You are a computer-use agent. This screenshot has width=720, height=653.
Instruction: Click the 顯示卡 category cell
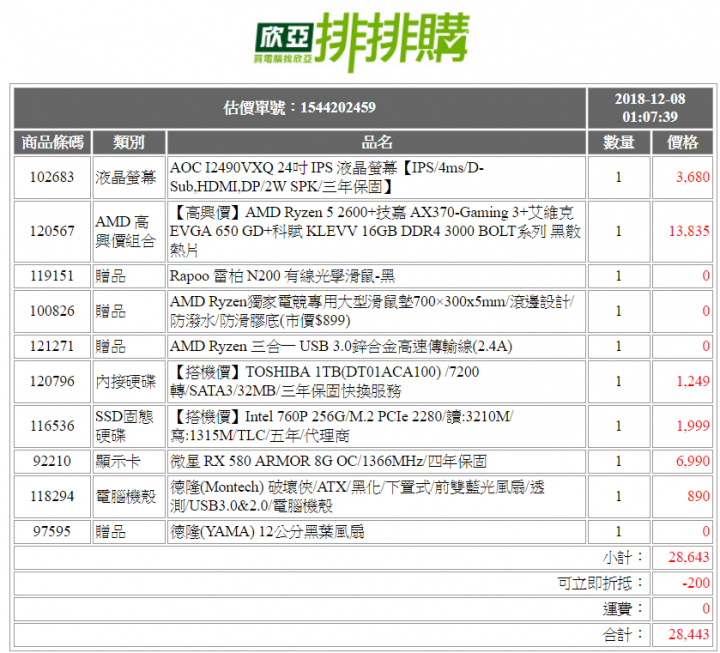coord(129,461)
